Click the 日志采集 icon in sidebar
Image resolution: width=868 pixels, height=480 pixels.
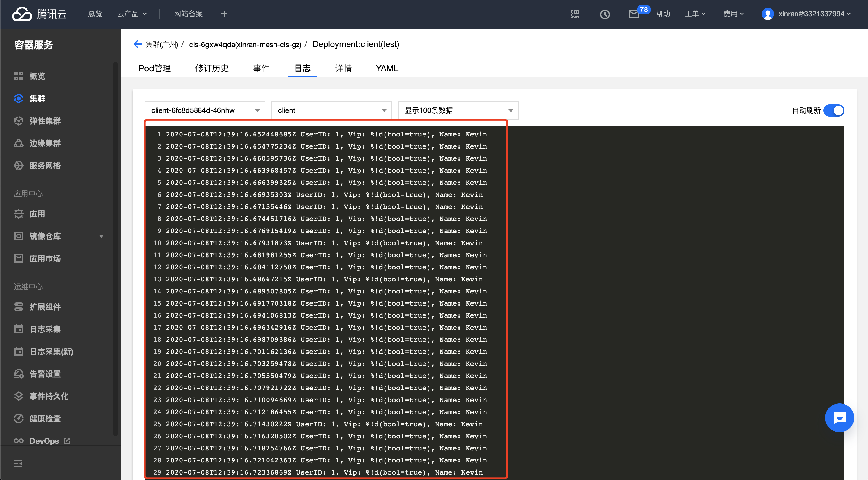pos(18,329)
